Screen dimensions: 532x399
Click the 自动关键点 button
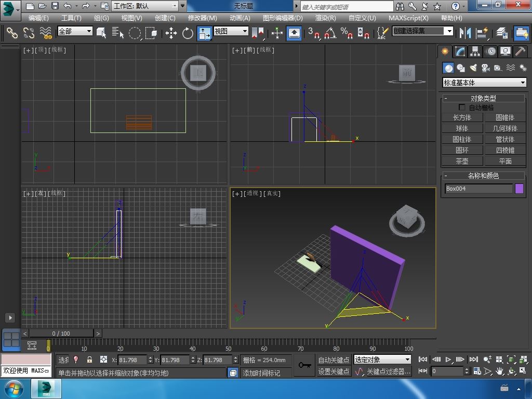[x=334, y=360]
